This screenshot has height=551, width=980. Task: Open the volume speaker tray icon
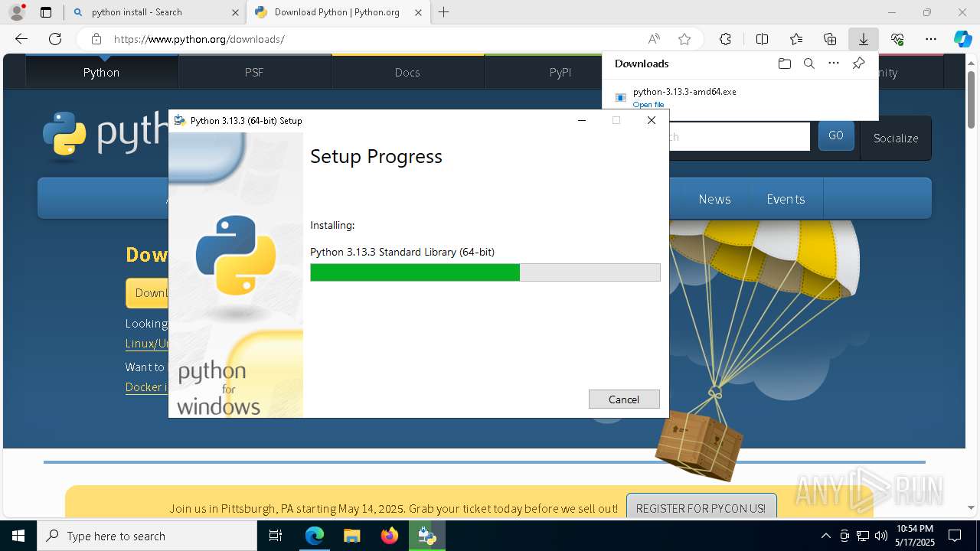[x=881, y=536]
